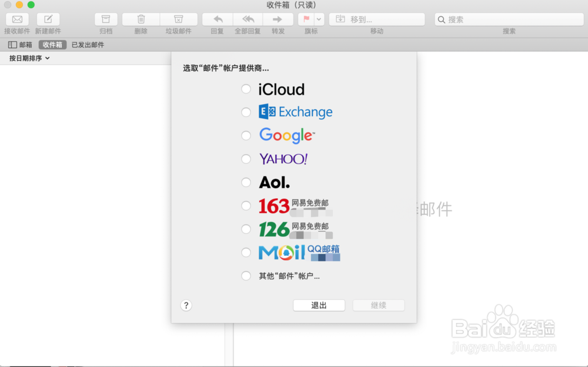
Task: Click the YAHOO! provider logo
Action: [x=283, y=159]
